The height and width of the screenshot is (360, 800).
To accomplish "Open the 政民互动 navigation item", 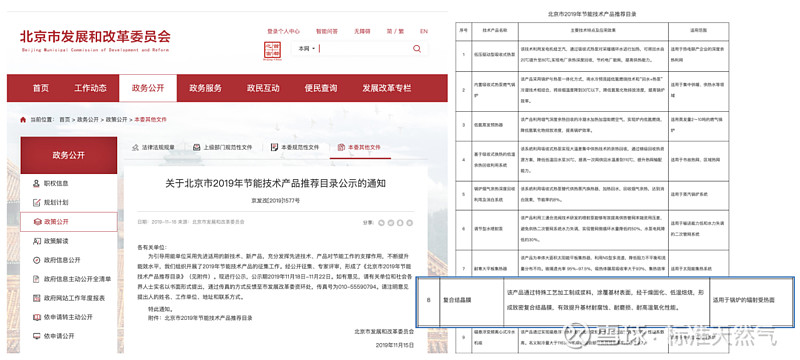I will [x=263, y=88].
